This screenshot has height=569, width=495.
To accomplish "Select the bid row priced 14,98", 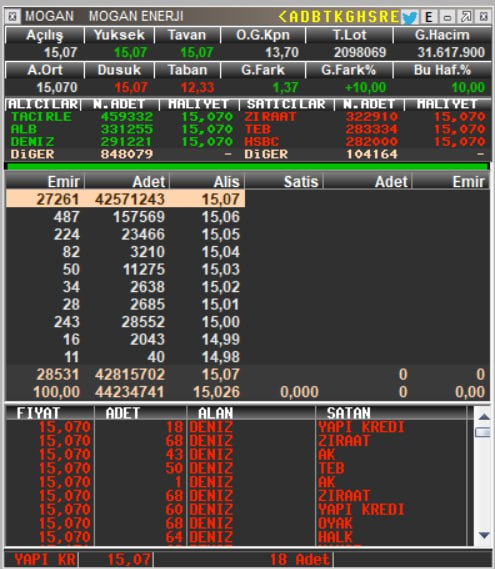I will tap(125, 357).
